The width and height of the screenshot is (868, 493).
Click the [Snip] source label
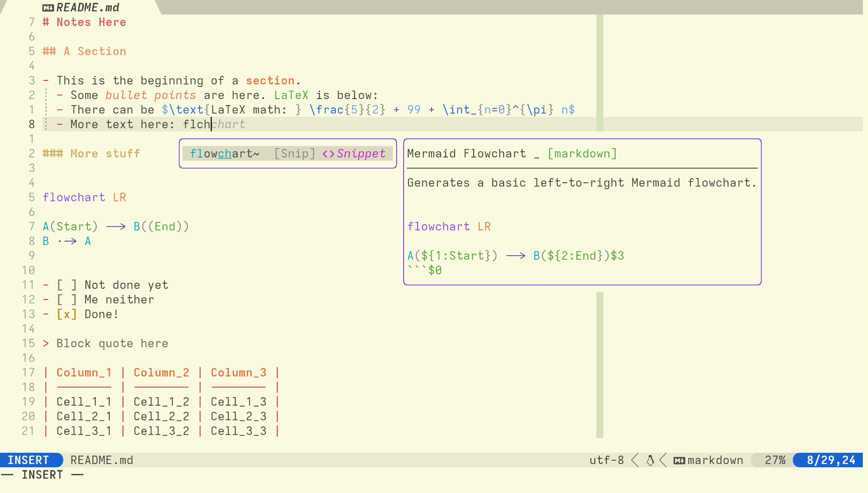(295, 154)
